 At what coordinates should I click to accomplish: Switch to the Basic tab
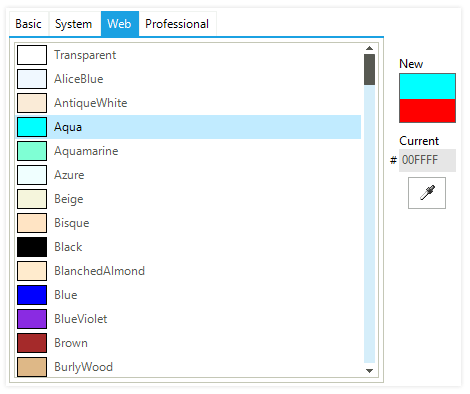29,24
